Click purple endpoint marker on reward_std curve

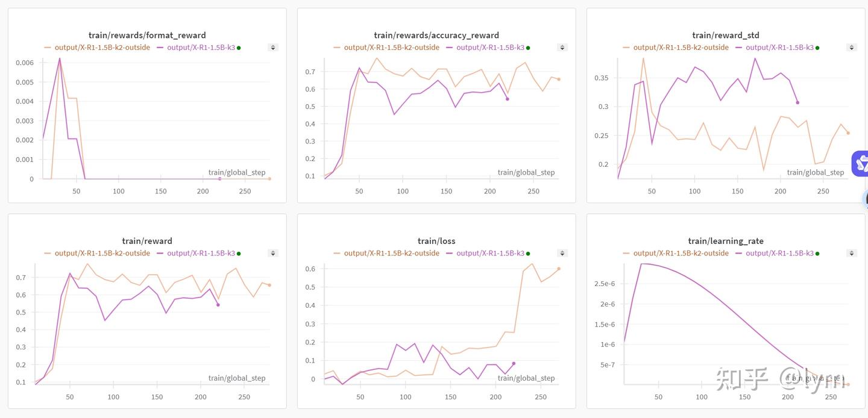point(797,102)
